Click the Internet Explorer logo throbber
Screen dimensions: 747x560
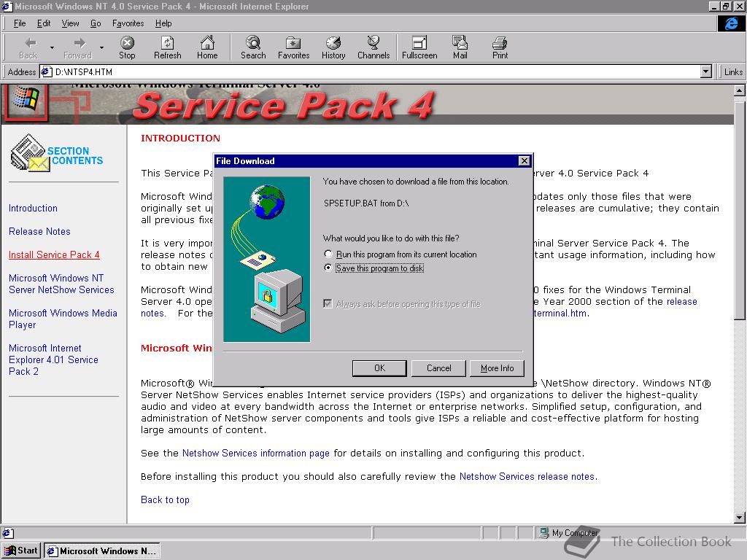click(x=731, y=23)
